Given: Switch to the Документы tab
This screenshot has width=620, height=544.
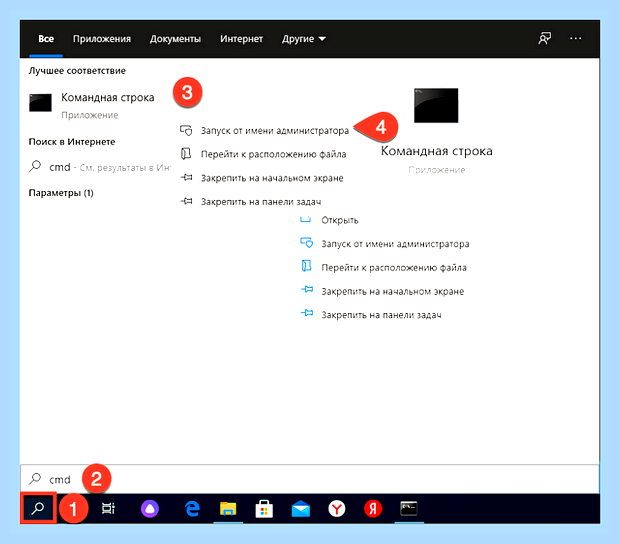Looking at the screenshot, I should click(175, 39).
